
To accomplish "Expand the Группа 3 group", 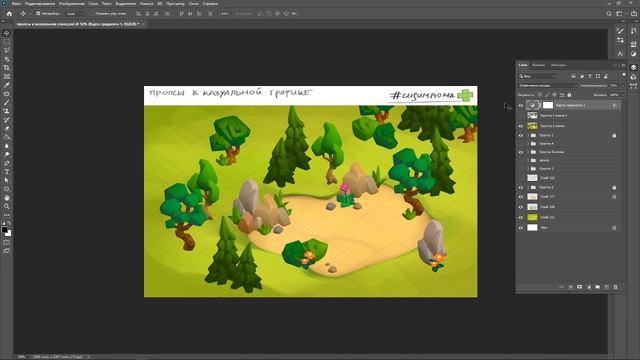I will pos(528,169).
